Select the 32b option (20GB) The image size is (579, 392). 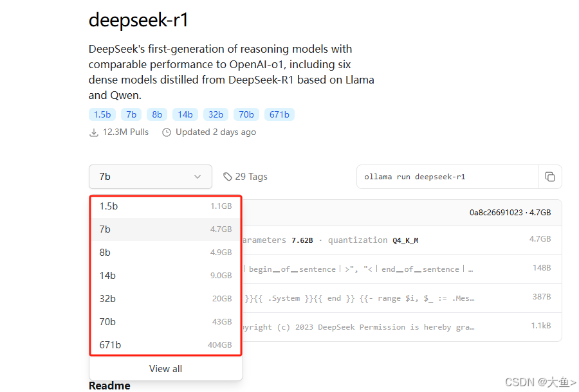point(165,299)
